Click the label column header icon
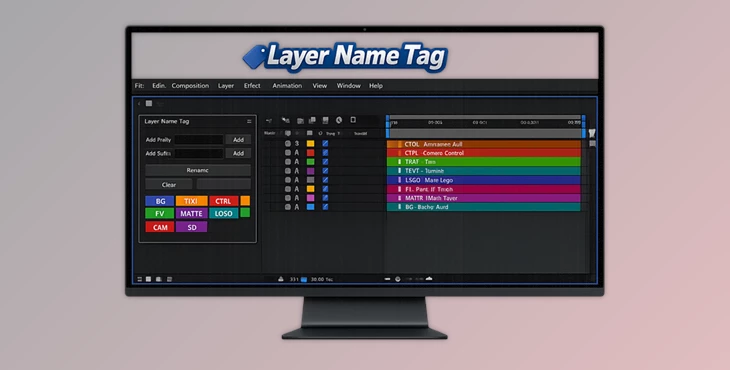The height and width of the screenshot is (370, 730). (310, 134)
